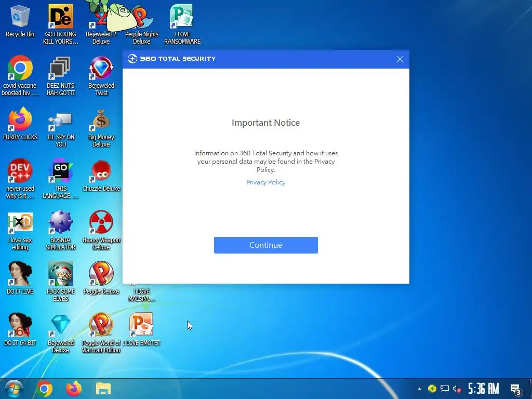The image size is (532, 399).
Task: Select the Chuzzle Deluxe shortcut
Action: pos(101,176)
